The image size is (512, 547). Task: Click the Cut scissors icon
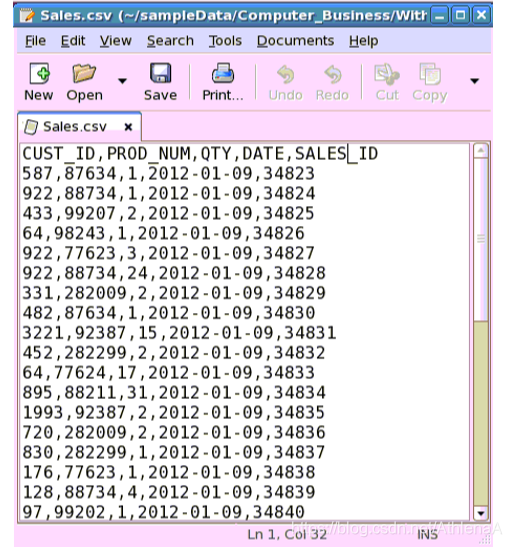386,74
